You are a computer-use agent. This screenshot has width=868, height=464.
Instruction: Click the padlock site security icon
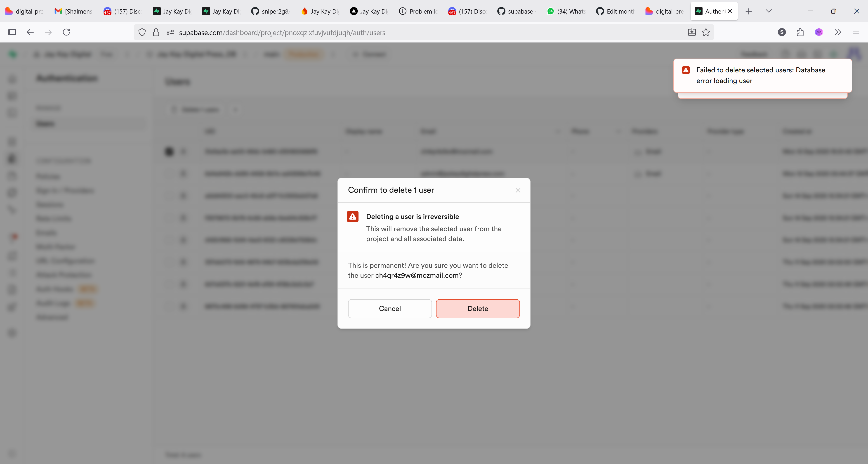click(156, 32)
